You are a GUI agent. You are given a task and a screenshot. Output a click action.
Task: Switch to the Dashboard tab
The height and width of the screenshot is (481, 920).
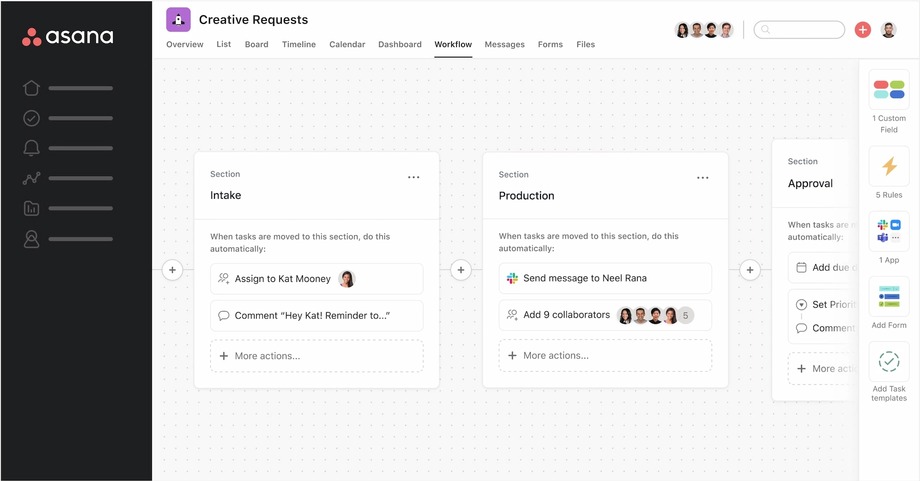coord(400,44)
